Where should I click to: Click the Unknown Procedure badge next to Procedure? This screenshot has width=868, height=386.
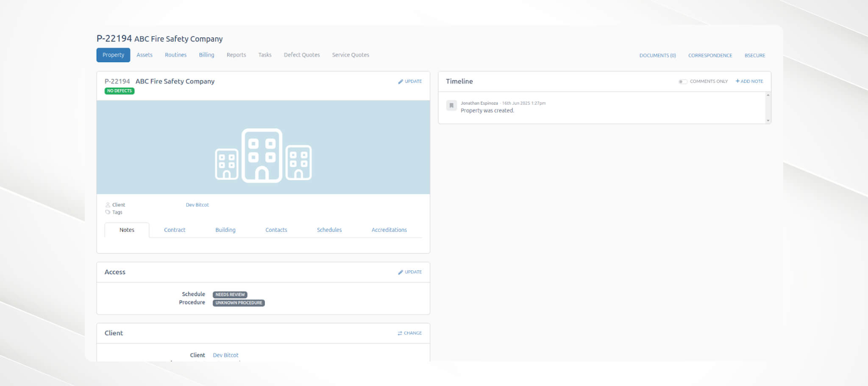239,303
